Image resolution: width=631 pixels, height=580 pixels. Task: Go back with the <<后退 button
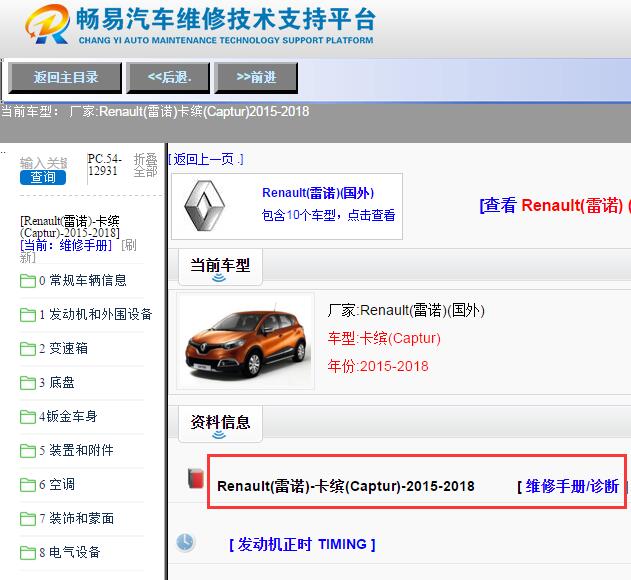[168, 77]
